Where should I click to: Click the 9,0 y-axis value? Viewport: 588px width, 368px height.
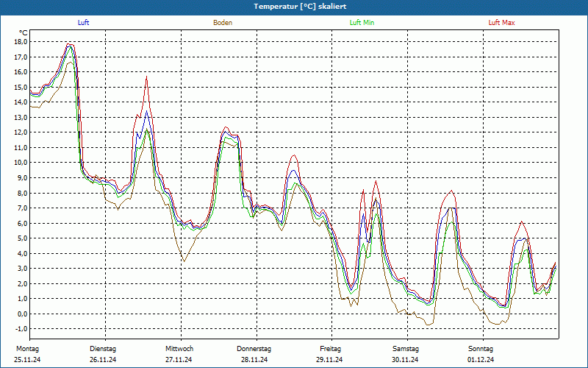coord(22,178)
